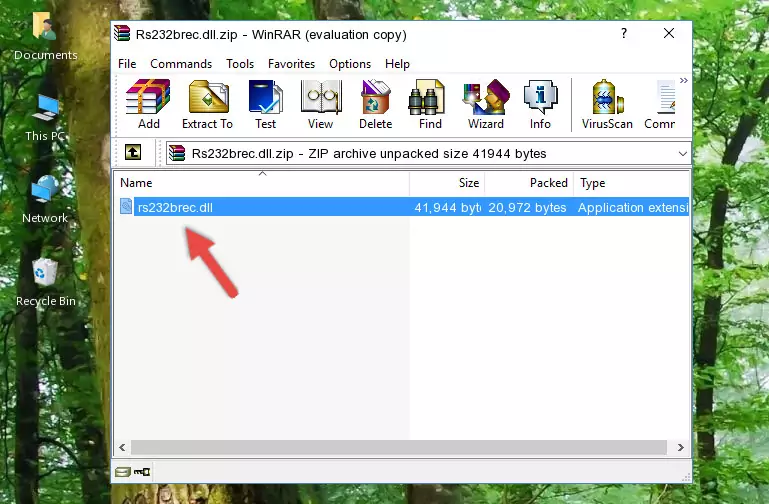Click the partially visible Comment toolbar icon

coord(660,104)
